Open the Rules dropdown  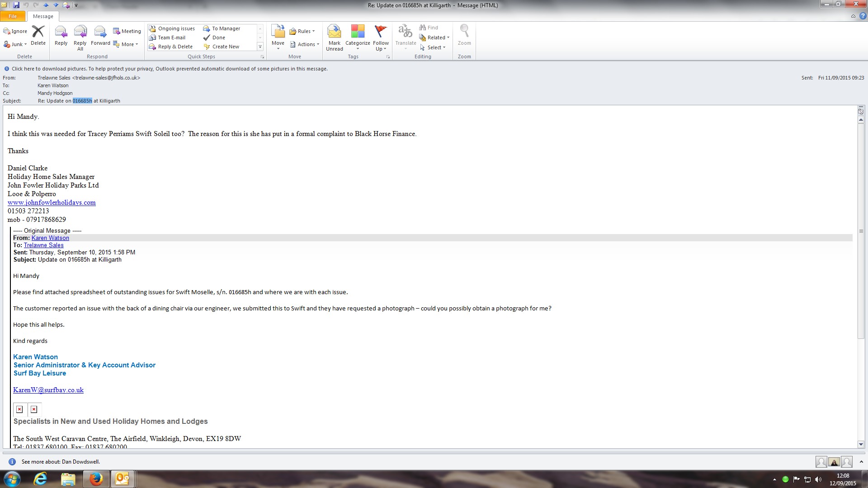[302, 31]
